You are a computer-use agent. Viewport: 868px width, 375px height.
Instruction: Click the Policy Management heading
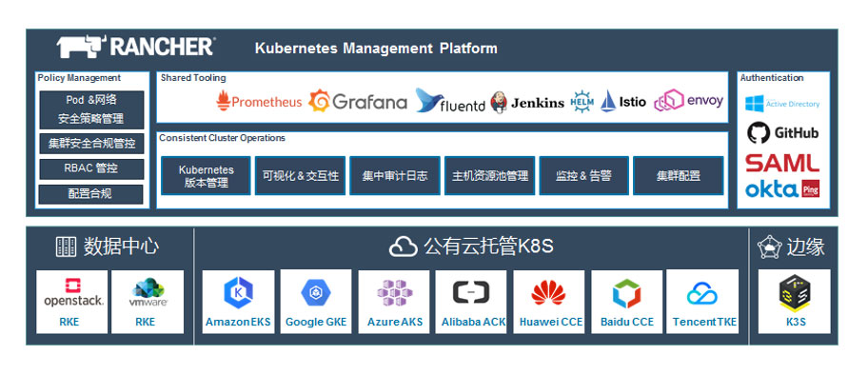tap(79, 78)
